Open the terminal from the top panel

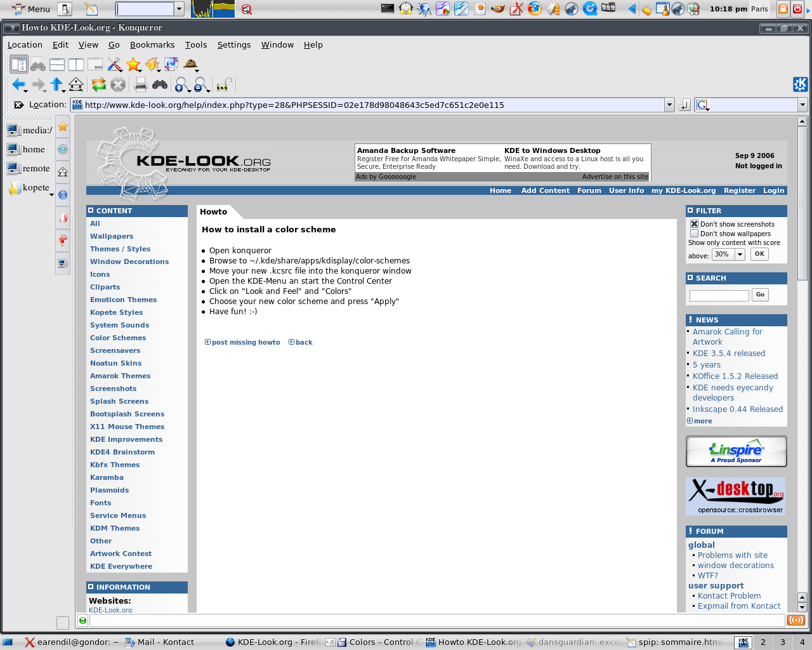click(x=388, y=9)
